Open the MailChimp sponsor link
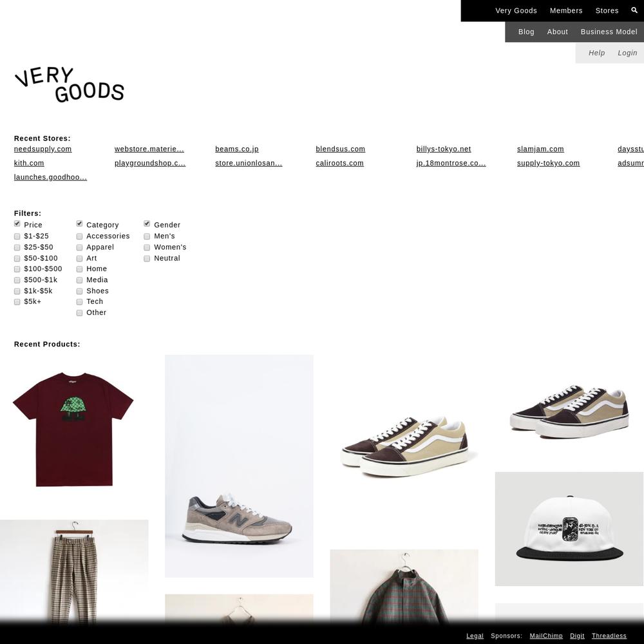 pyautogui.click(x=546, y=636)
